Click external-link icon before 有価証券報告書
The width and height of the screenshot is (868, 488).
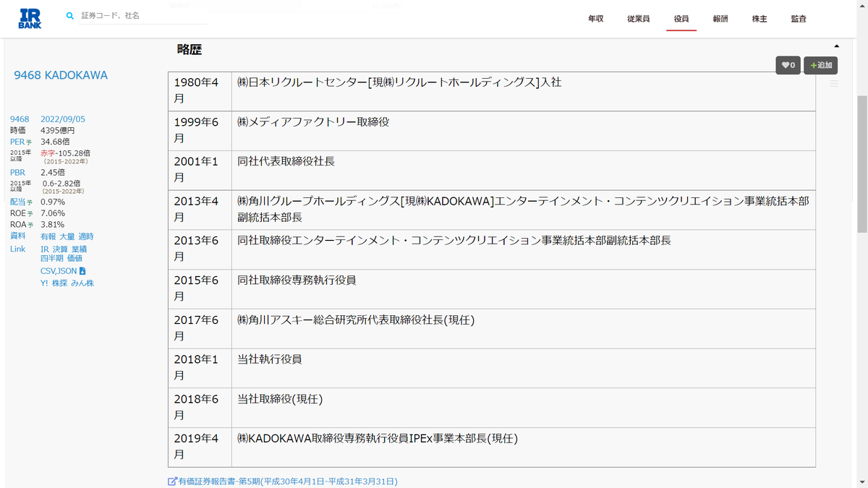[x=172, y=481]
